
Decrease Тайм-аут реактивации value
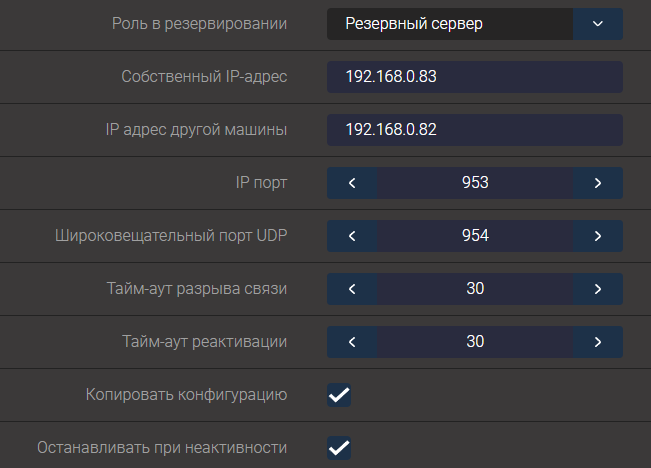(351, 342)
